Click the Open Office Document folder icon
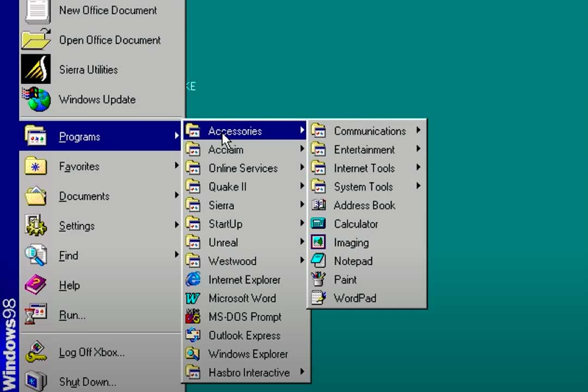This screenshot has height=392, width=588. pyautogui.click(x=35, y=39)
